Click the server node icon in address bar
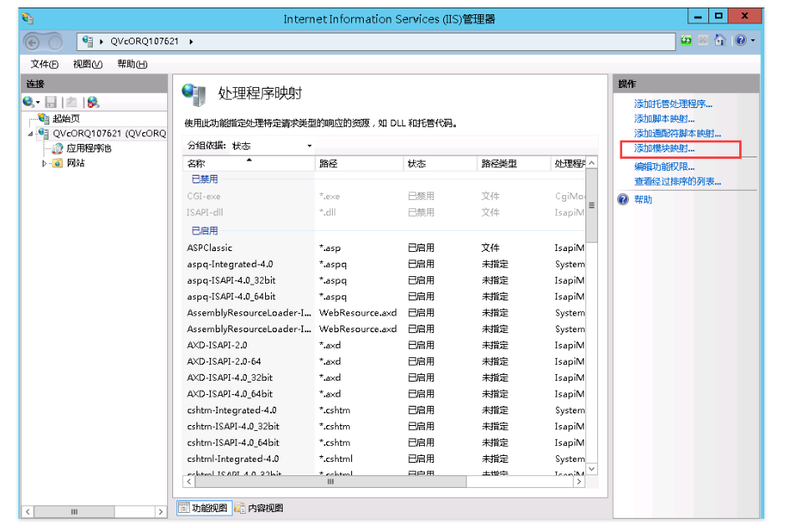This screenshot has width=812, height=528. (88, 41)
